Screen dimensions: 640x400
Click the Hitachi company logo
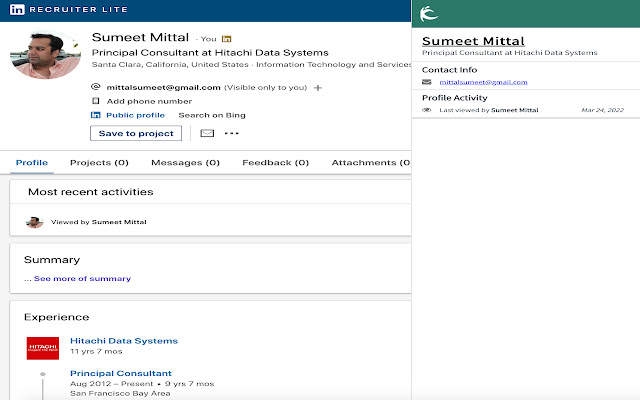pyautogui.click(x=43, y=348)
